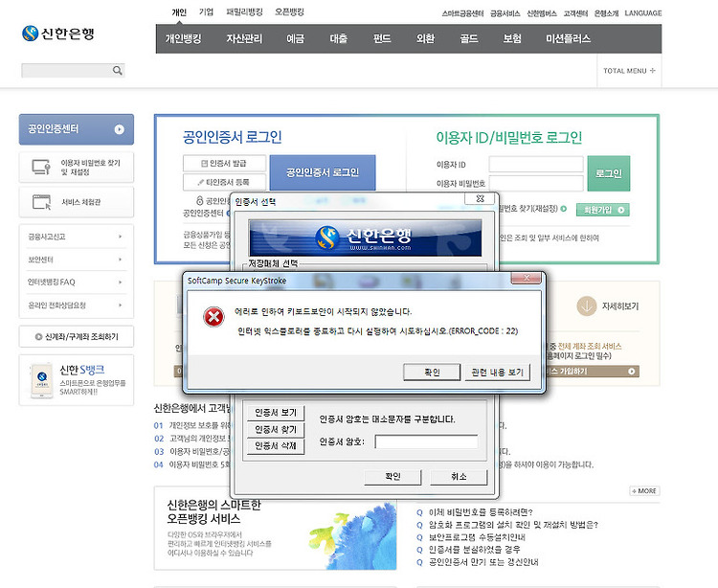Image resolution: width=718 pixels, height=588 pixels.
Task: Click 관련 내용 보기 button
Action: 497,372
